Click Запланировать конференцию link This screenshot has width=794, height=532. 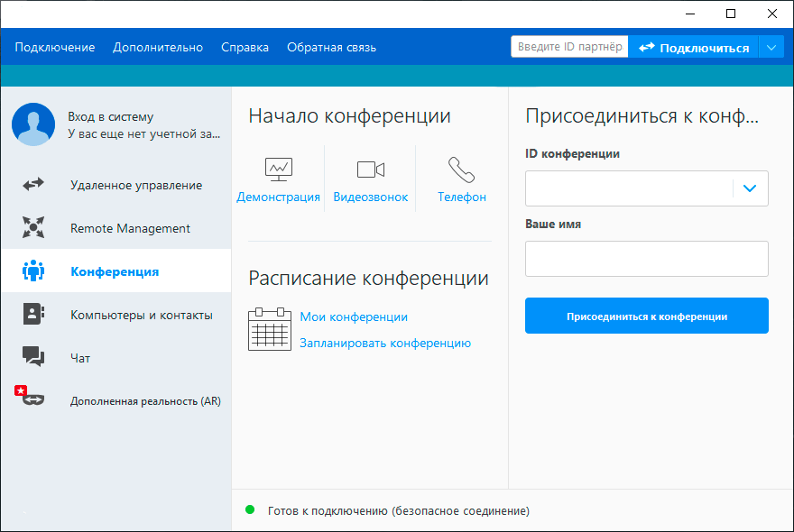point(385,344)
